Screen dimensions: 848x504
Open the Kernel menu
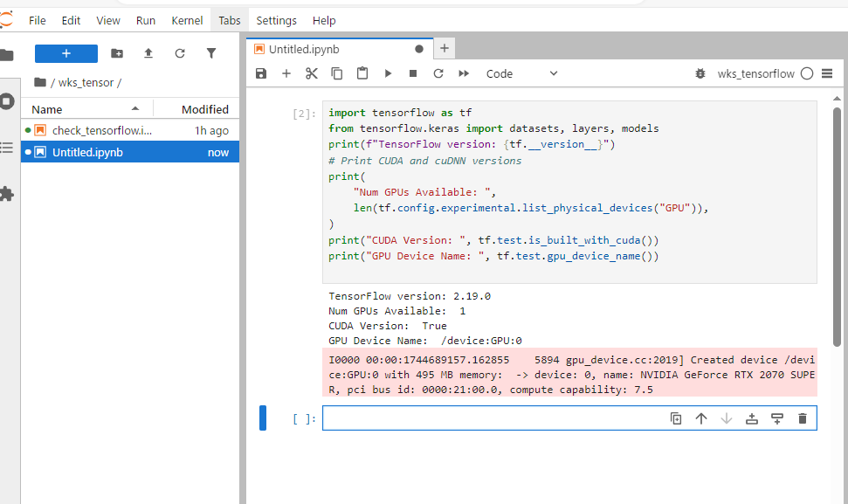[x=187, y=21]
